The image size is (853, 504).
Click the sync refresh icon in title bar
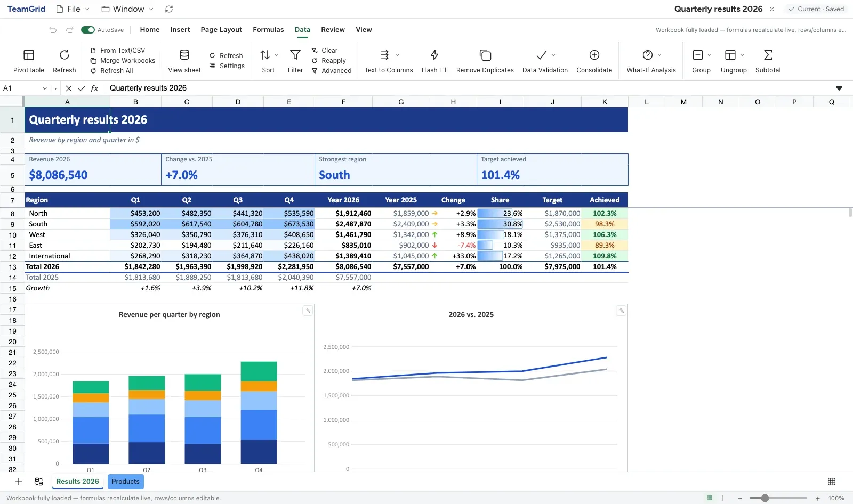[x=169, y=9]
